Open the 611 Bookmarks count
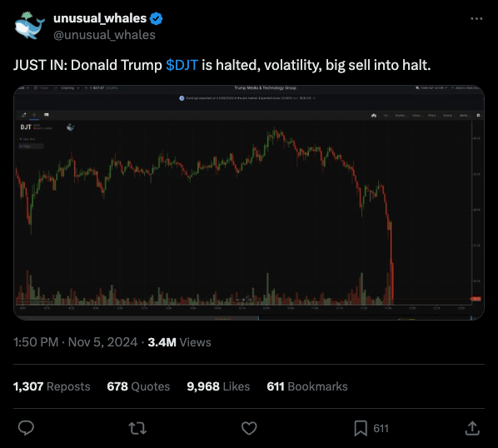This screenshot has height=448, width=498. (x=307, y=386)
